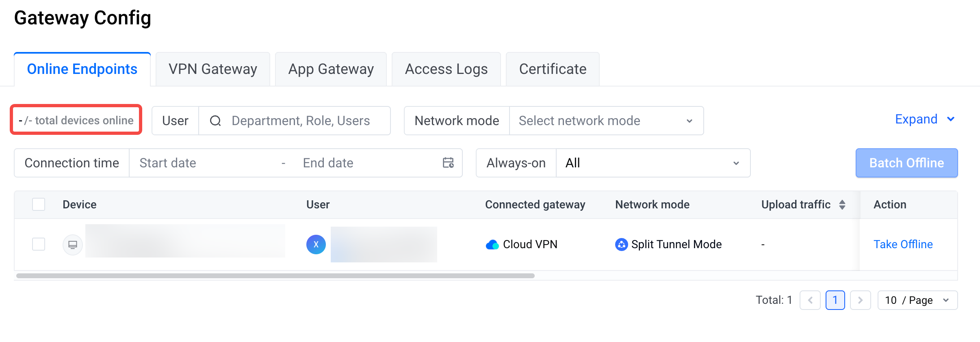Toggle the select-all checkbox in table header
Screen dimensions: 980x342
[39, 204]
